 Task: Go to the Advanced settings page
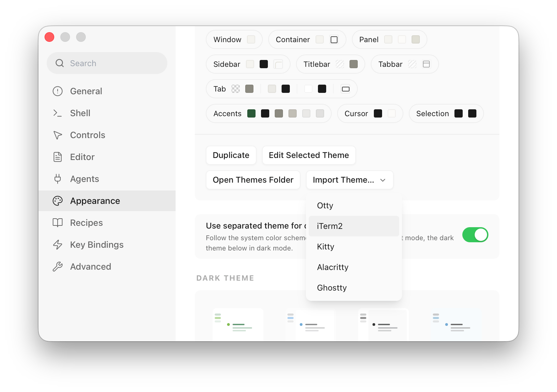[x=107, y=267]
